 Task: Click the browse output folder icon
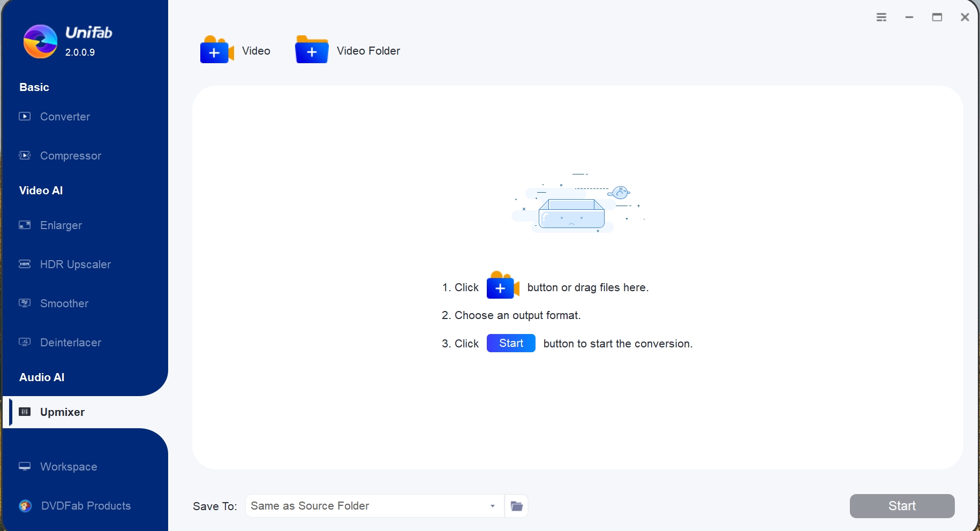coord(516,506)
